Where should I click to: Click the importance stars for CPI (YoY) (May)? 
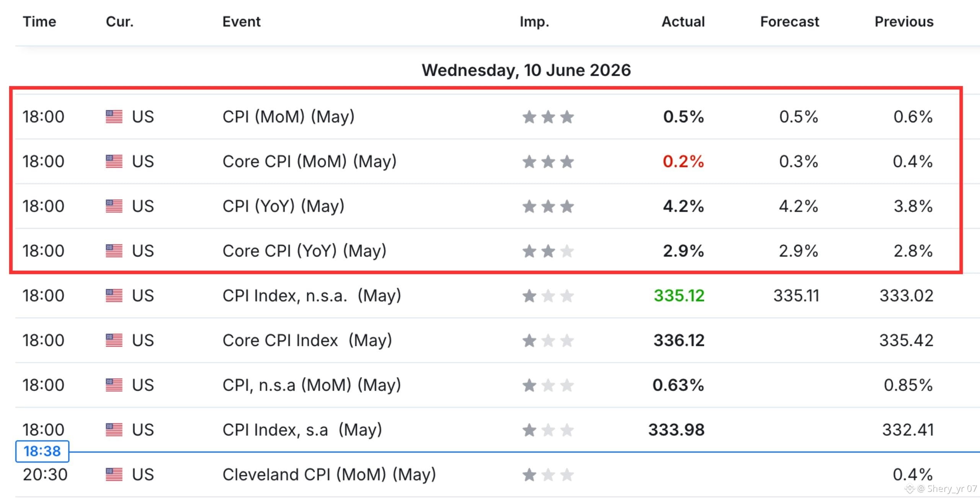(x=548, y=206)
